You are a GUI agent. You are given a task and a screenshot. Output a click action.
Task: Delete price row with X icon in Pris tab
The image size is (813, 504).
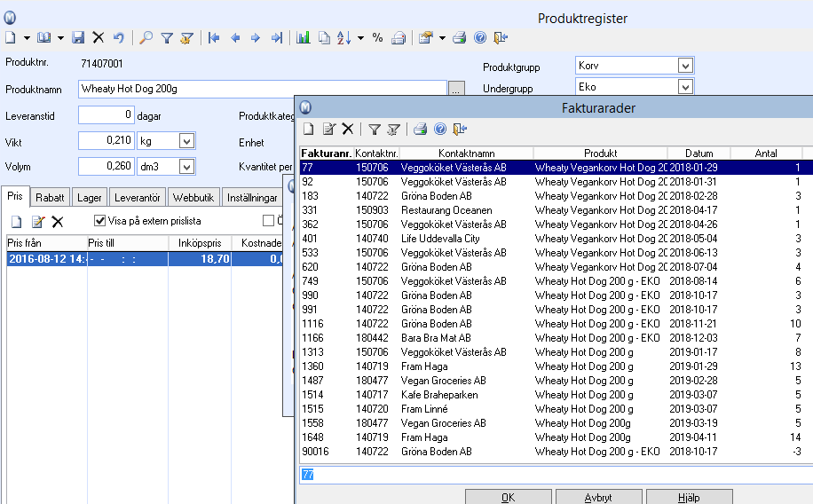58,221
